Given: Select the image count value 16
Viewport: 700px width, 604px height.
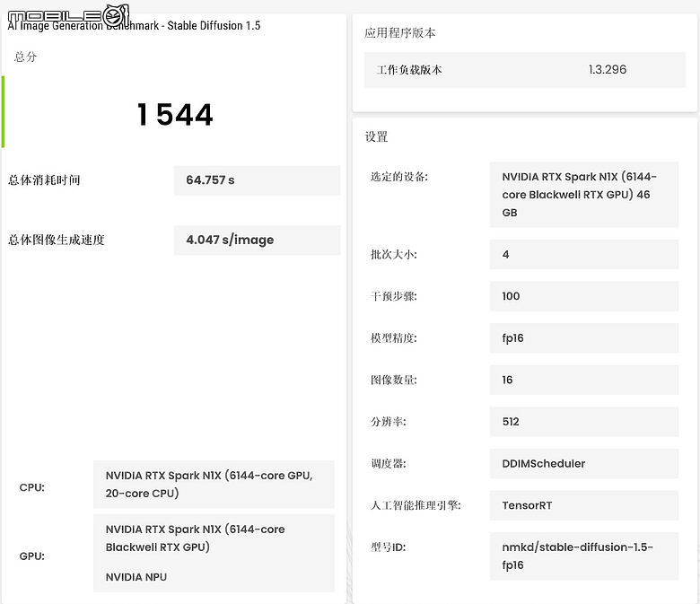Looking at the screenshot, I should 584,380.
